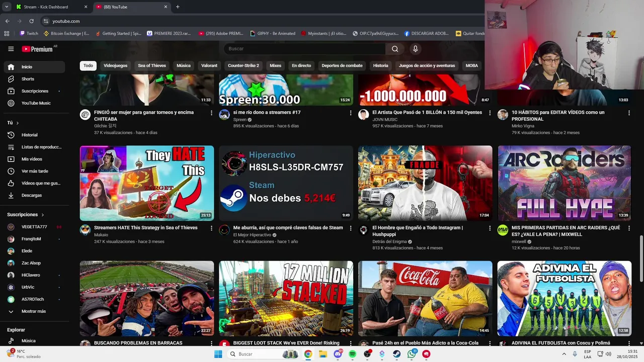Click the search magnifier button
644x362 pixels.
(395, 49)
